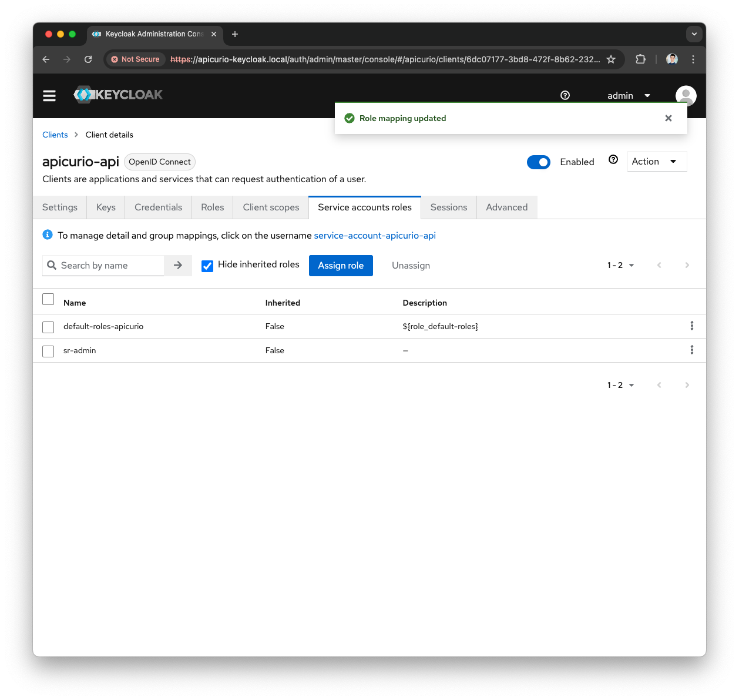Dismiss the Role mapping updated notification
The height and width of the screenshot is (700, 739).
668,118
